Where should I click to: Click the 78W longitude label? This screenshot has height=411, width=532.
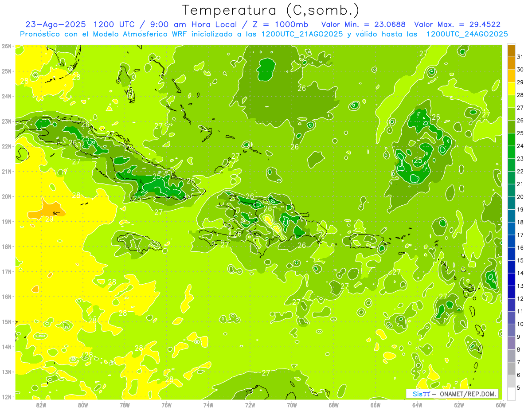pyautogui.click(x=125, y=404)
